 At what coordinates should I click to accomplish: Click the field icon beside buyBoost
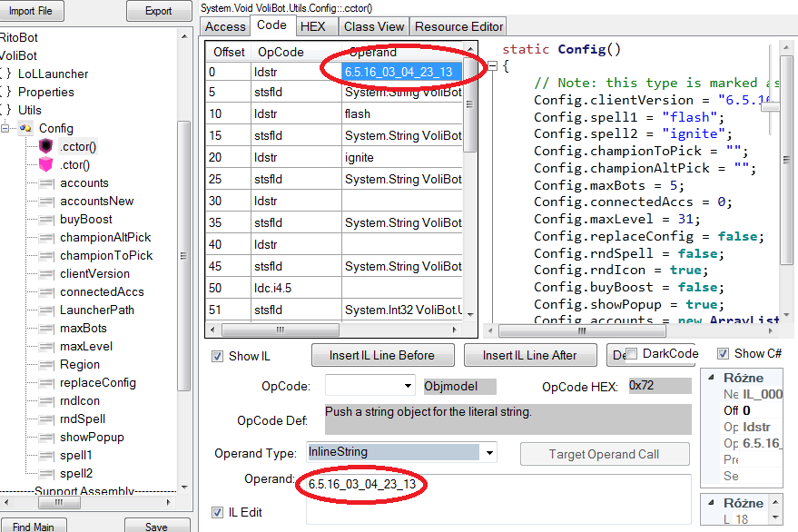point(46,220)
